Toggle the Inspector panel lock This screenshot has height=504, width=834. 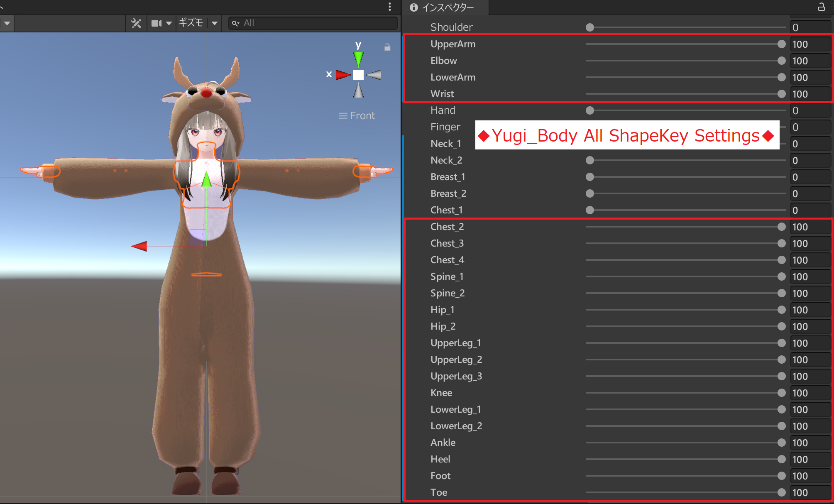(821, 7)
